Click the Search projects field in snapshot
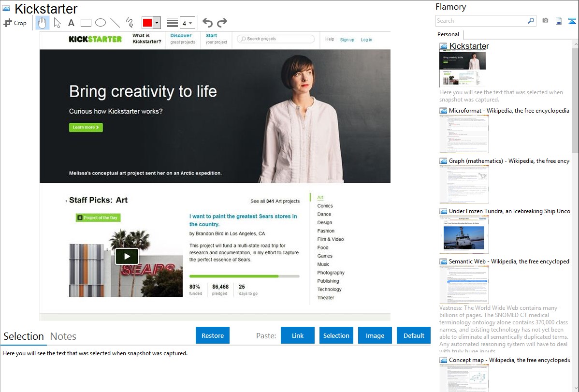Image resolution: width=579 pixels, height=392 pixels. click(x=276, y=39)
